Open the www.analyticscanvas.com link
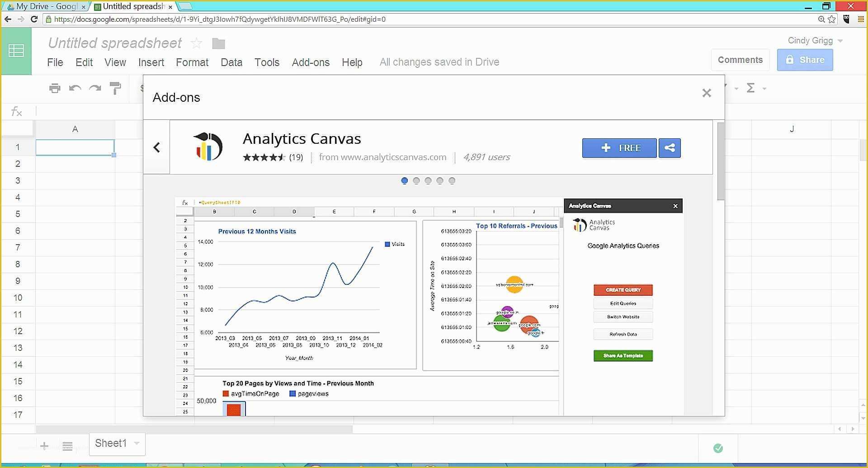 393,157
